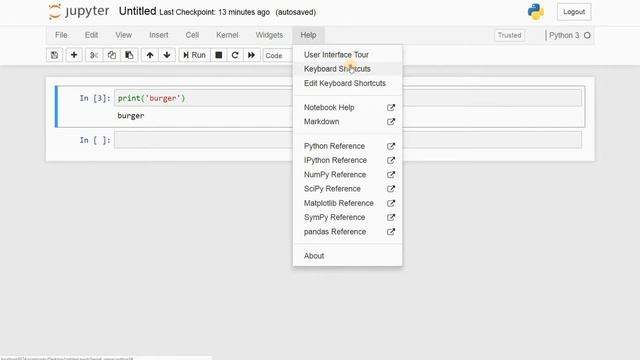Open SciPy Reference

pyautogui.click(x=347, y=189)
